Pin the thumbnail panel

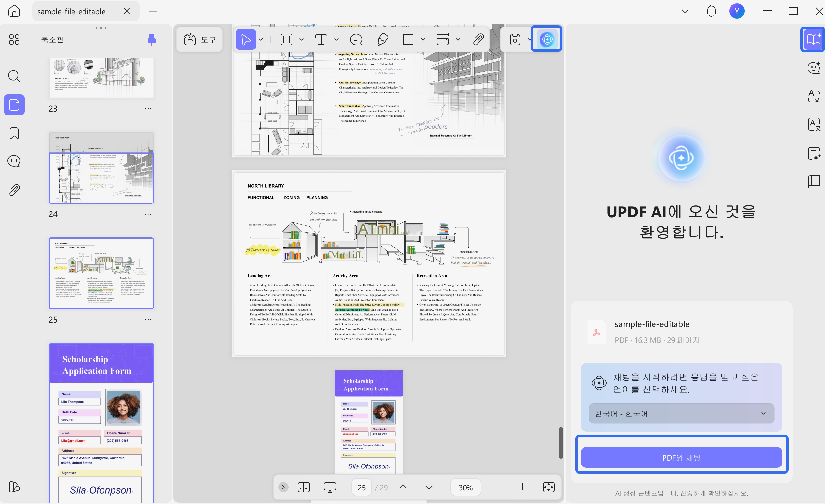pyautogui.click(x=151, y=39)
